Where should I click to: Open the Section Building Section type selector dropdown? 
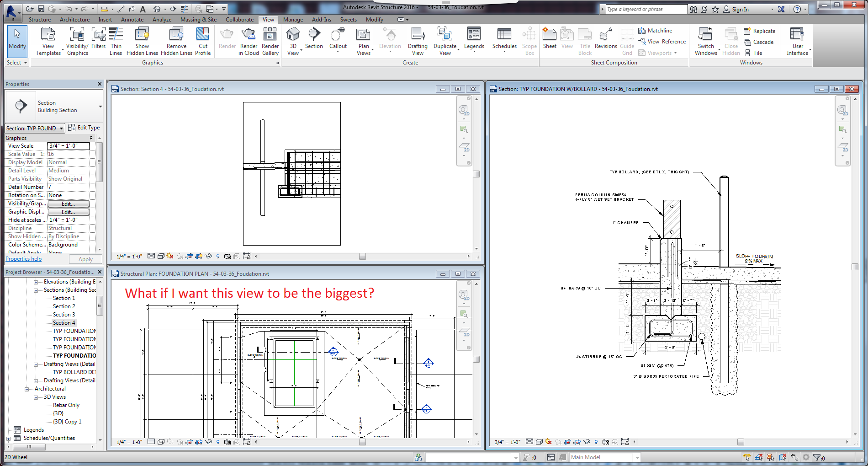pos(54,107)
